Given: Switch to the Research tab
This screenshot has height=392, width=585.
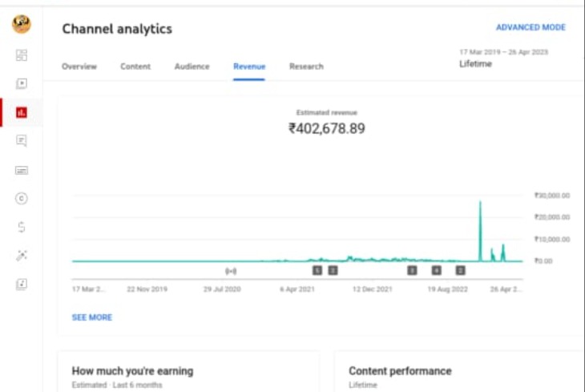Looking at the screenshot, I should click(x=306, y=67).
